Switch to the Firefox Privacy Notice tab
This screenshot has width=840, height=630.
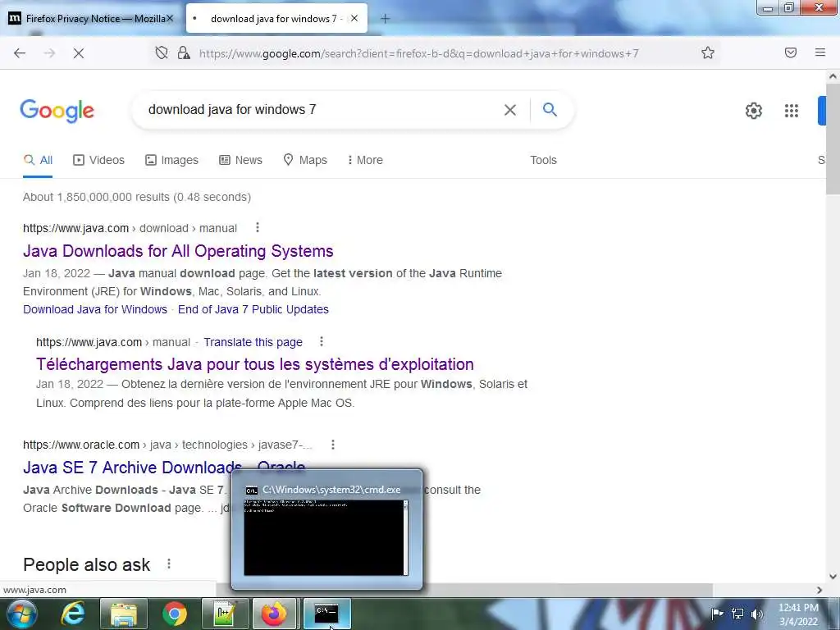pyautogui.click(x=91, y=18)
